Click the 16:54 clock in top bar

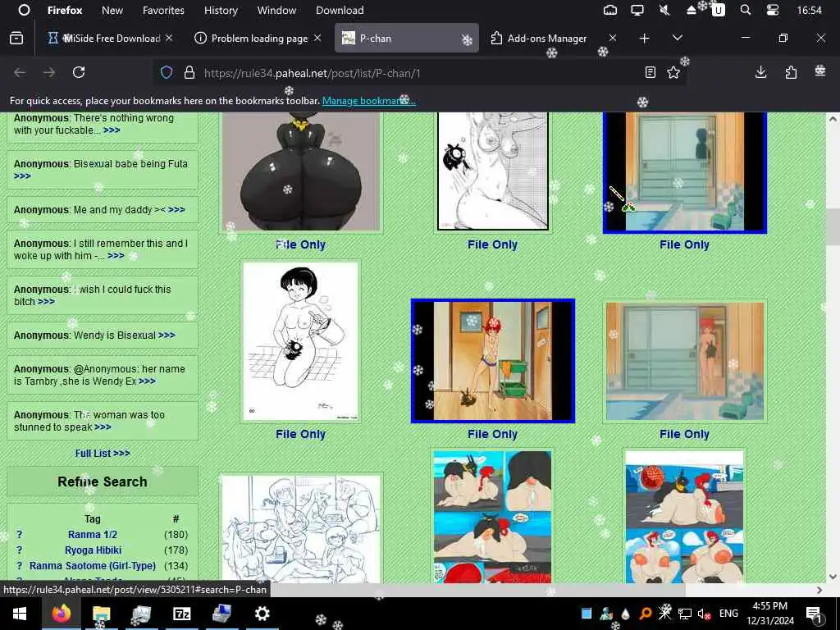[x=809, y=10]
